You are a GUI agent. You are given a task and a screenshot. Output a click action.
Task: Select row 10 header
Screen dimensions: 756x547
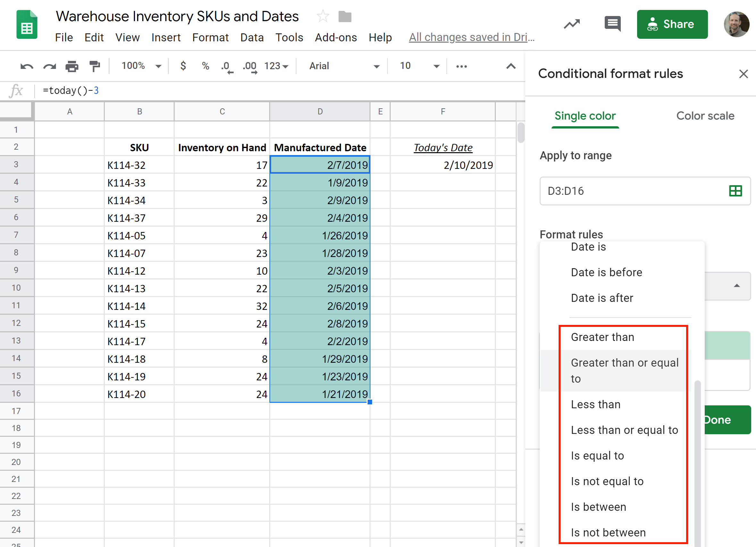coord(17,288)
